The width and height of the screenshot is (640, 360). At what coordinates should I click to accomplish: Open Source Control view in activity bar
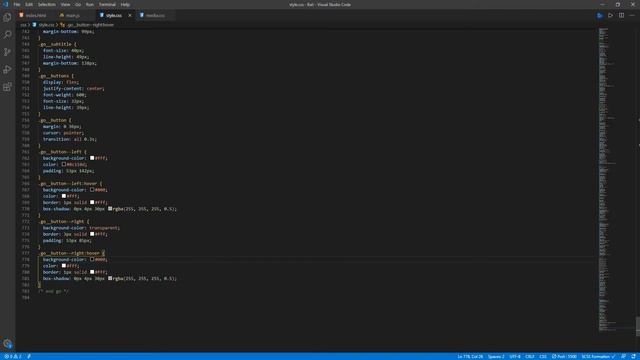click(x=7, y=52)
